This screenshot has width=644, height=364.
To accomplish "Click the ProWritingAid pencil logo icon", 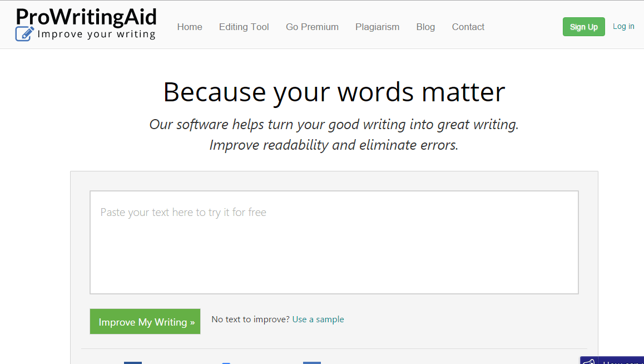I will [24, 34].
